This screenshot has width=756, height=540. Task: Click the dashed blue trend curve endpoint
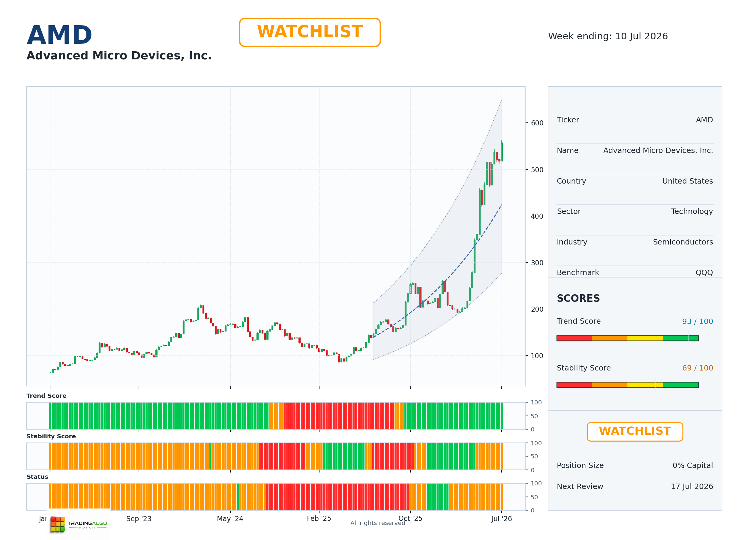click(x=501, y=205)
